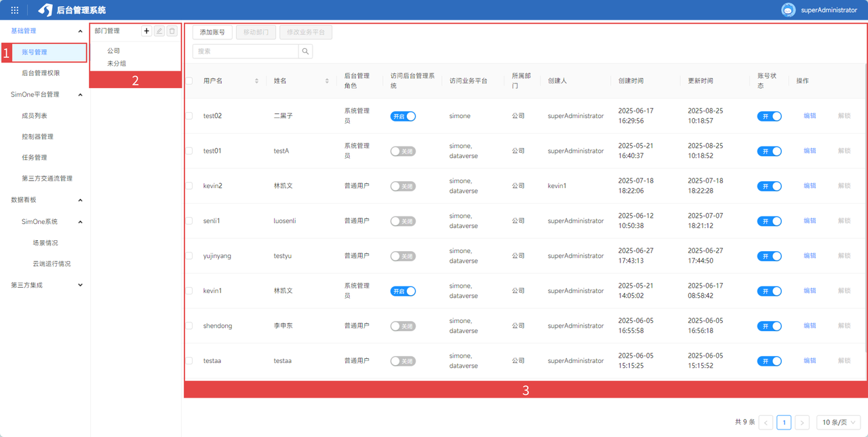Select 公司 in department tree

point(113,51)
